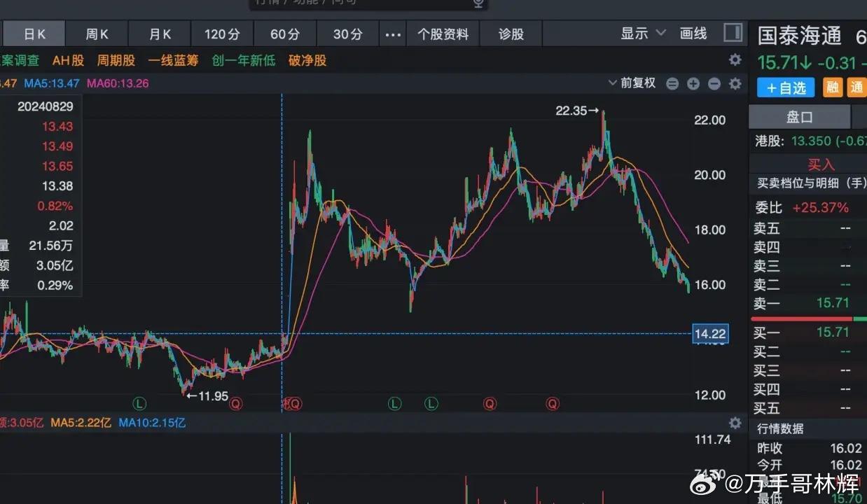
Task: Focus the 行情/功能/问句 search field
Action: coord(368,3)
